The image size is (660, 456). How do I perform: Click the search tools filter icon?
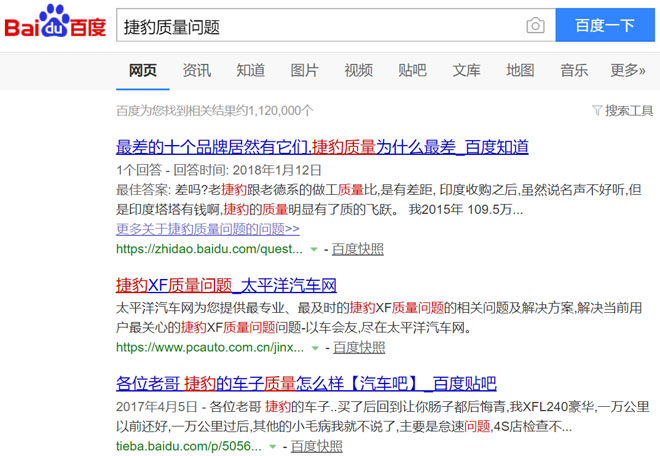click(x=597, y=110)
